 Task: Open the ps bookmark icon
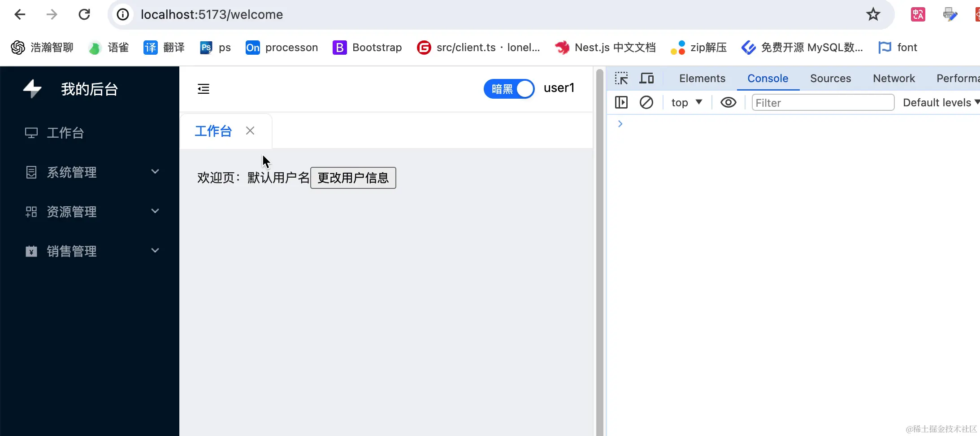[206, 47]
